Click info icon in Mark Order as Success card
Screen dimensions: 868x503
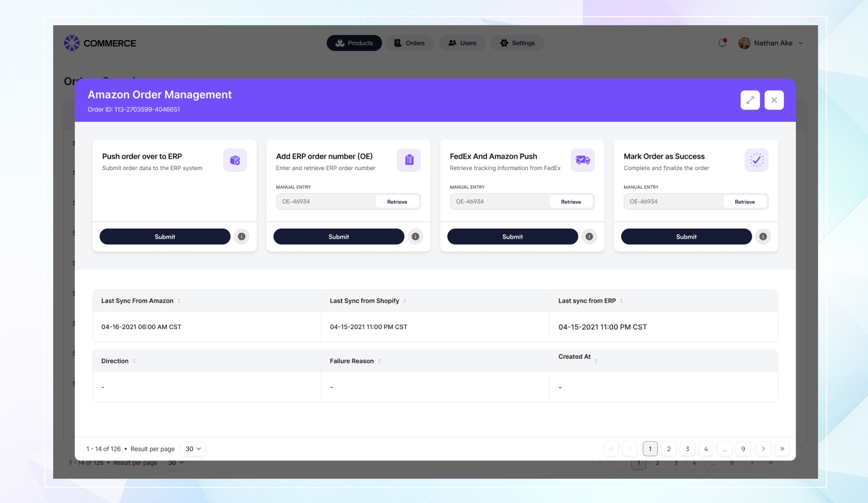pyautogui.click(x=763, y=237)
